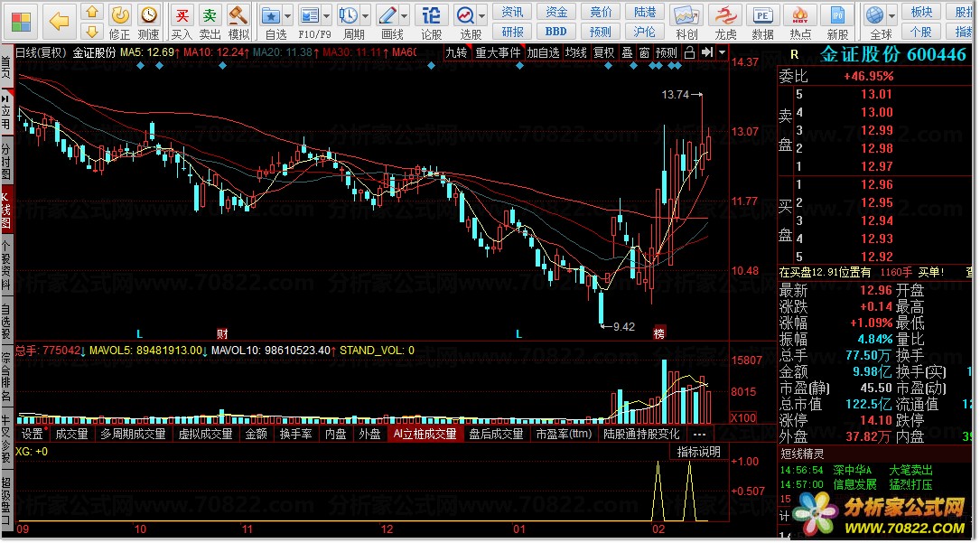Click the 沪伦 button

point(644,32)
